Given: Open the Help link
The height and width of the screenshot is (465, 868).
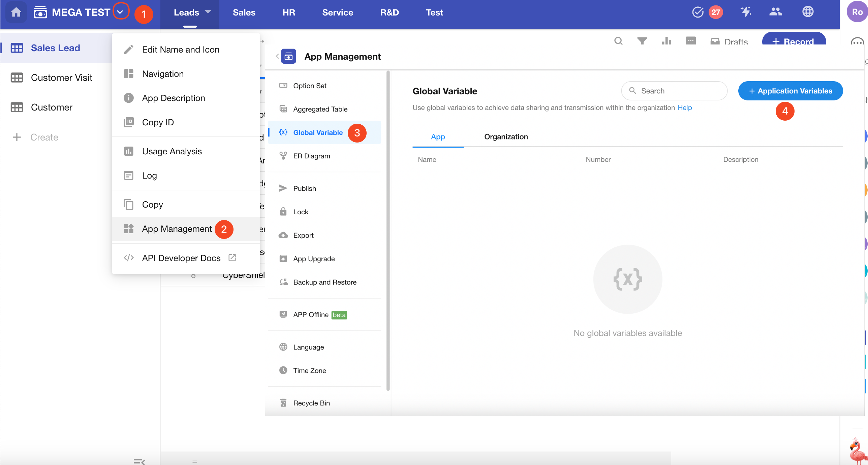Looking at the screenshot, I should [684, 108].
